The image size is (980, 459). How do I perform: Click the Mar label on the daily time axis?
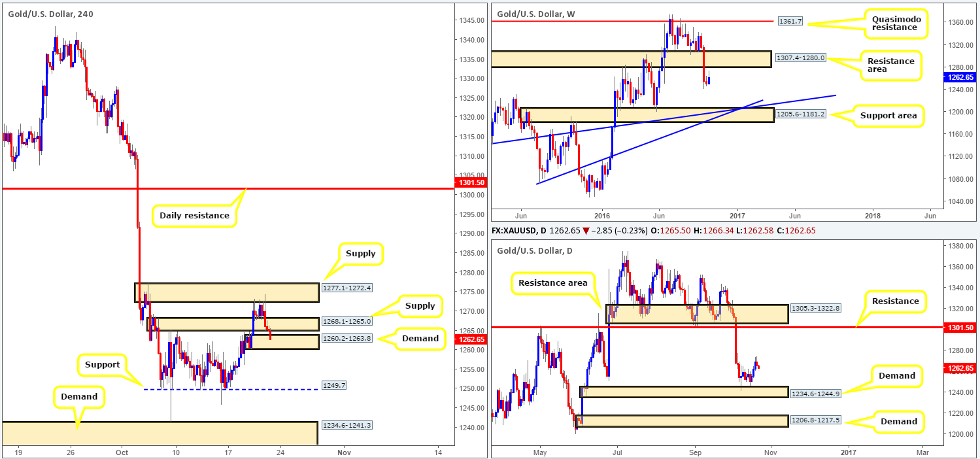(922, 452)
